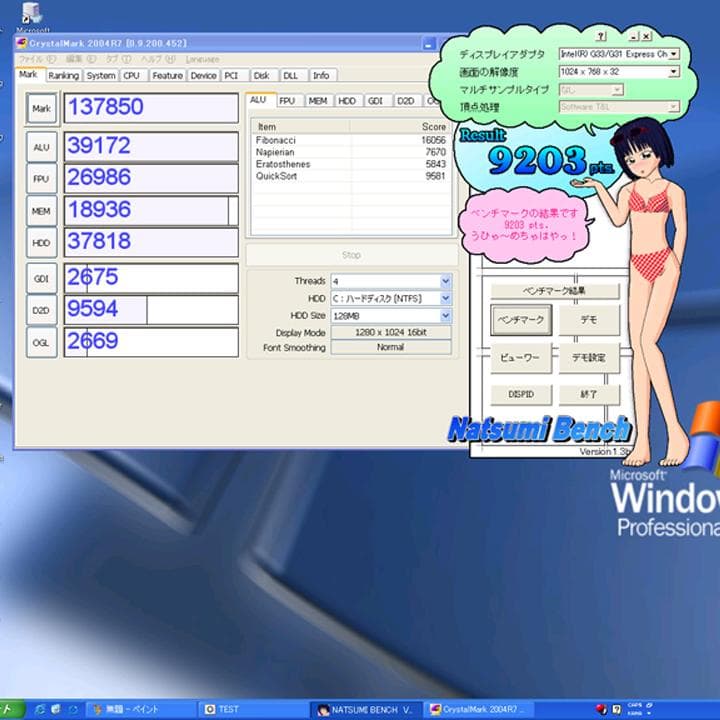Open the ファイル menu in CrystalMark
The height and width of the screenshot is (720, 720).
pyautogui.click(x=37, y=59)
